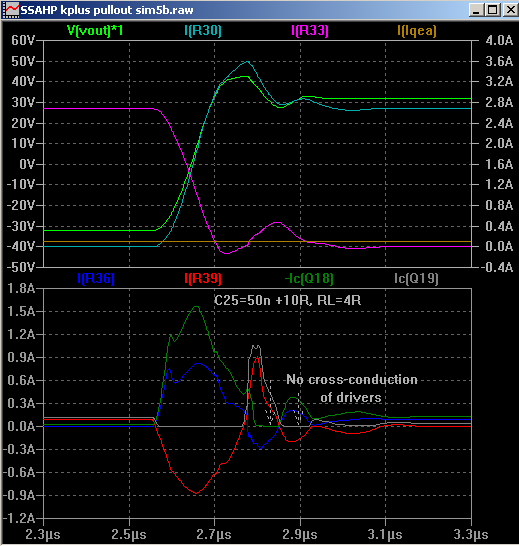The width and height of the screenshot is (519, 546).
Task: Click the 3.3µs time axis label
Action: [x=471, y=535]
